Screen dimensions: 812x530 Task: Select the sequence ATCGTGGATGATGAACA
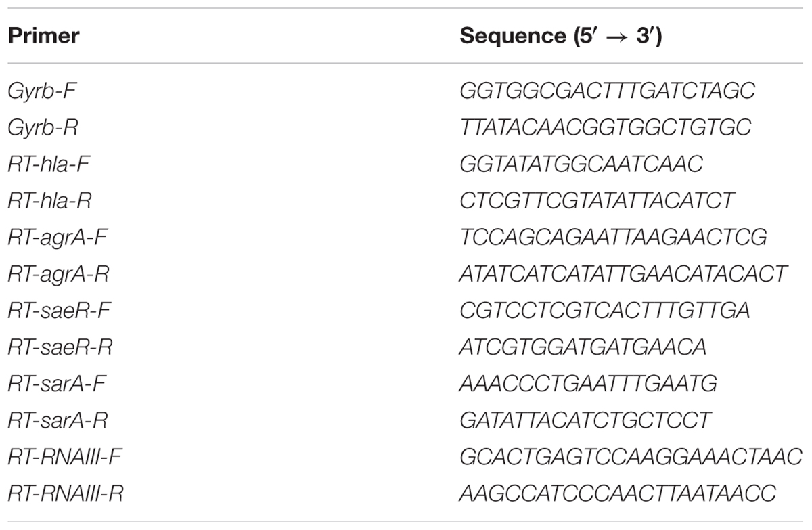[x=583, y=347]
